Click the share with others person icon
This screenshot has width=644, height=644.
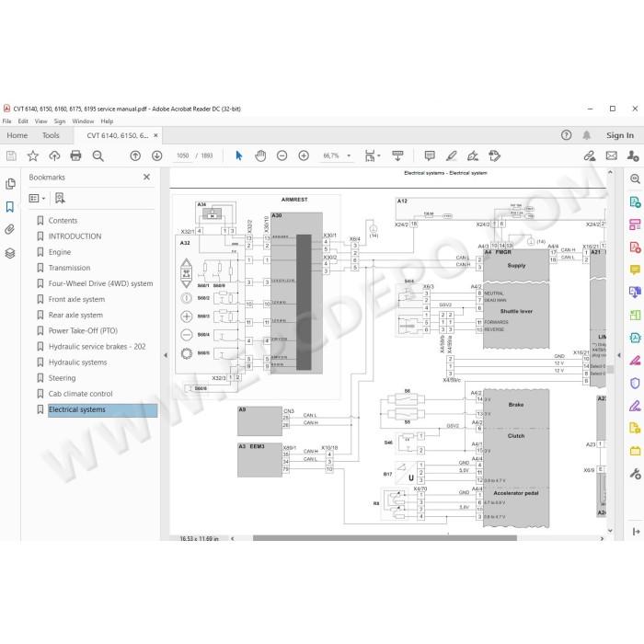point(633,156)
